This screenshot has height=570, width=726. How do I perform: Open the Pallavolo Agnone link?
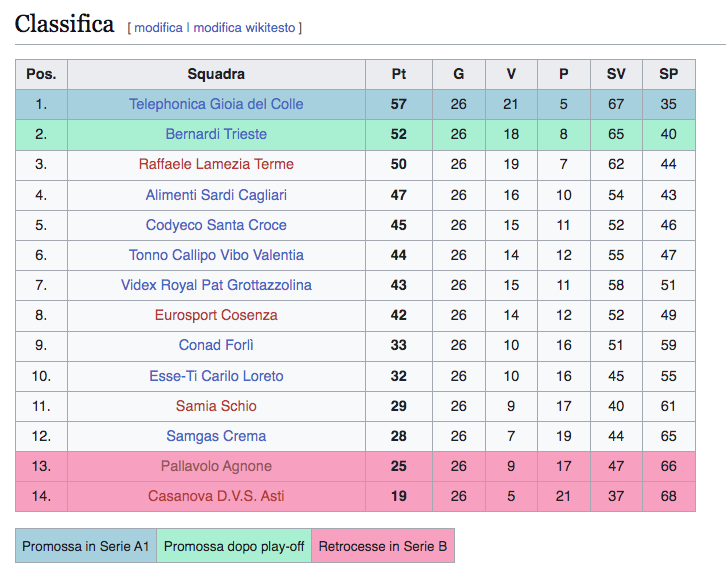pos(216,466)
